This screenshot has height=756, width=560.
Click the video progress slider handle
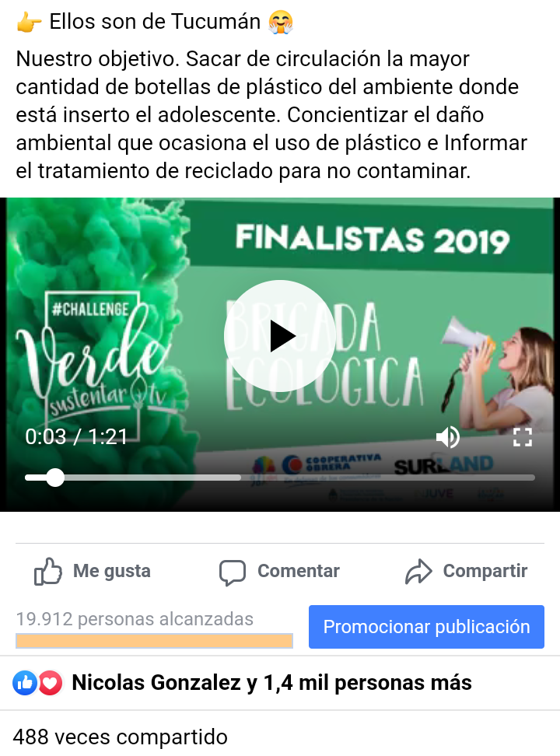coord(55,478)
